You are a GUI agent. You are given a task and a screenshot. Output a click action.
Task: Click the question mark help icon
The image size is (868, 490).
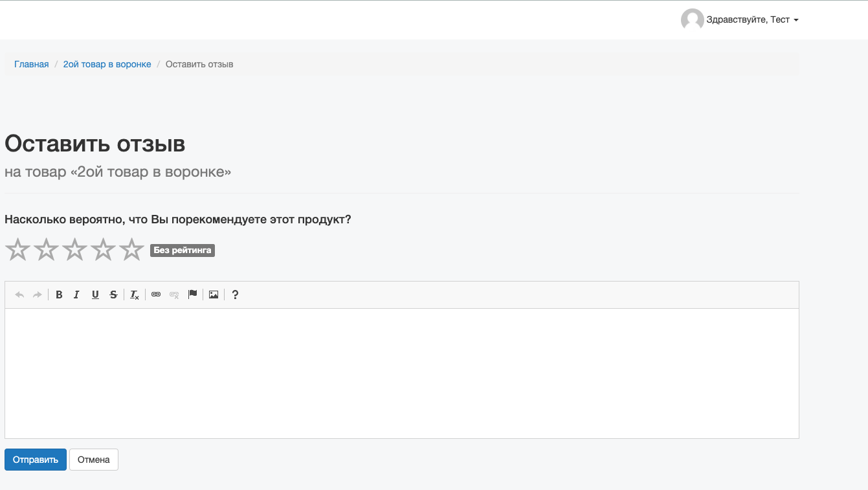pos(235,295)
